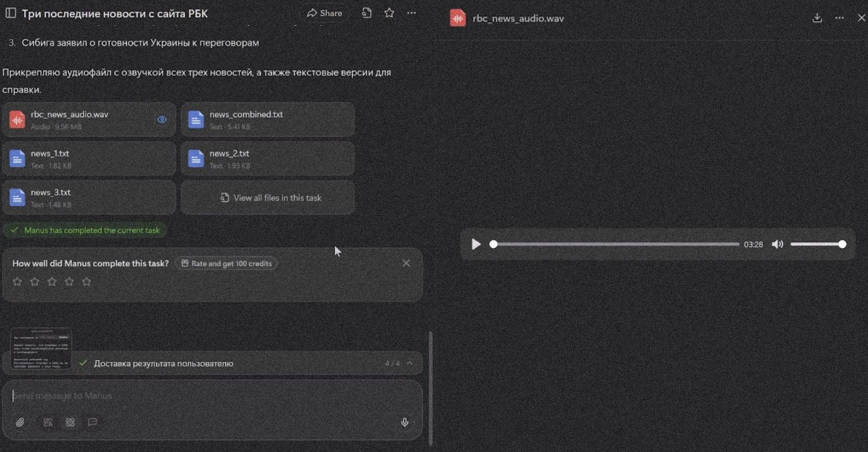Click the speech bubble icon in message box
Image resolution: width=868 pixels, height=452 pixels.
[x=92, y=422]
